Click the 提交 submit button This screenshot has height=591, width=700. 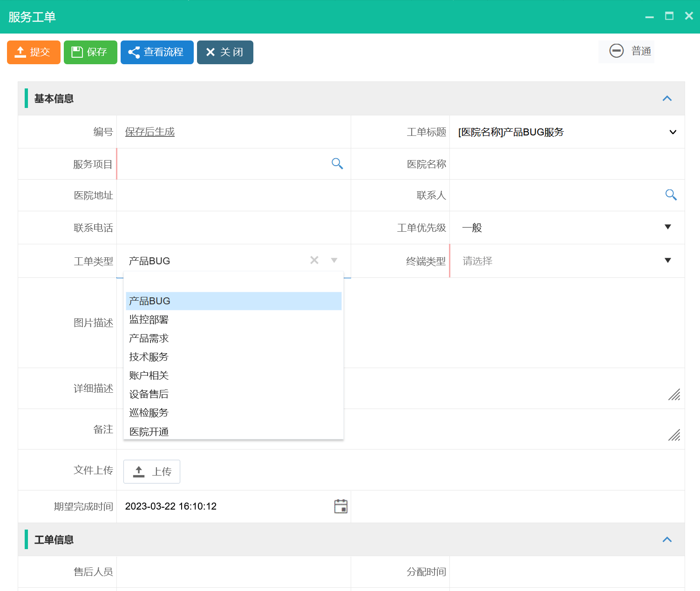point(34,52)
